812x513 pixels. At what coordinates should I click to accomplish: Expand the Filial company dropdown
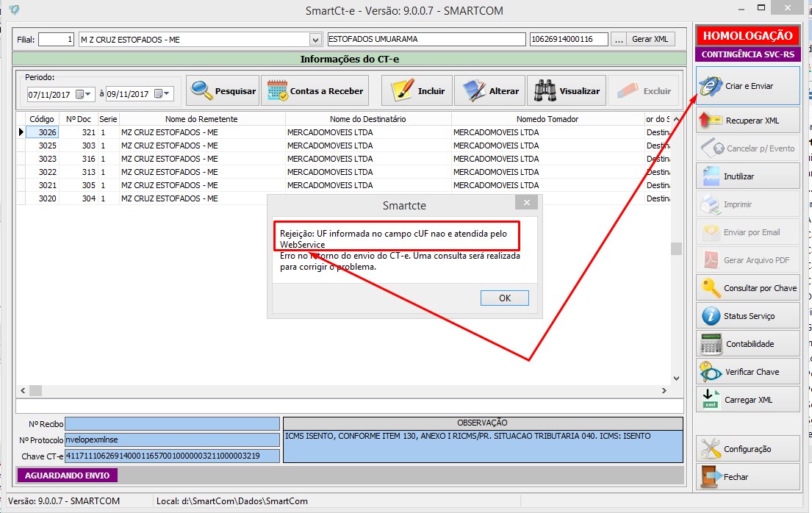click(x=315, y=40)
